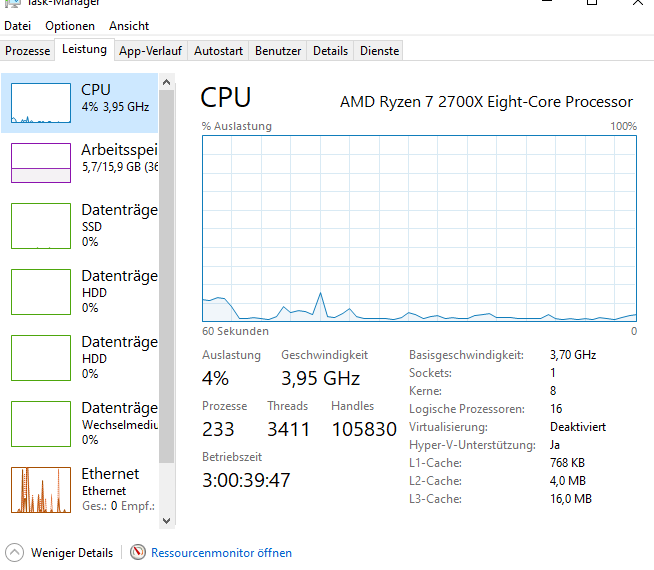Switch to the App-Verlauf tab
Viewport: 654px width, 570px height.
tap(150, 51)
